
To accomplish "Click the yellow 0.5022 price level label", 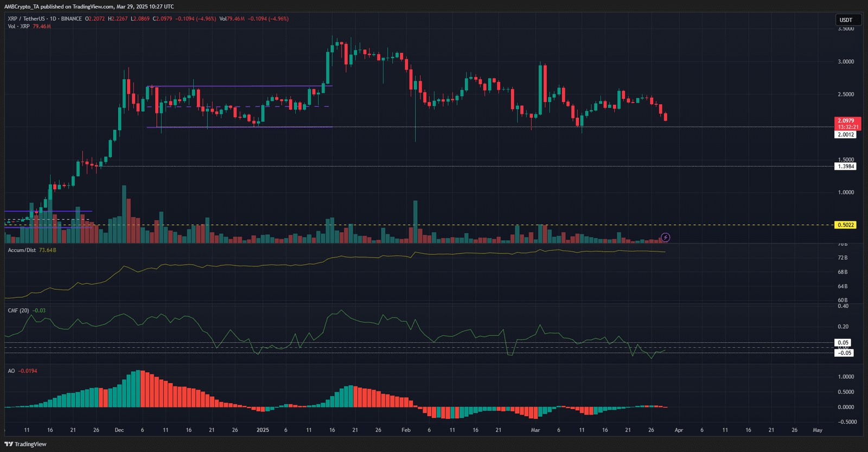I will tap(845, 225).
